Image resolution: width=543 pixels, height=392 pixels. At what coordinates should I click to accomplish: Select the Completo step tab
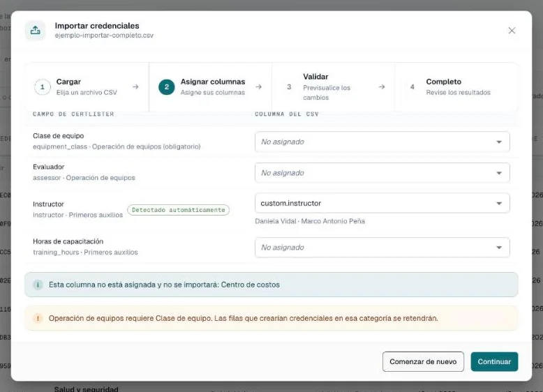pyautogui.click(x=456, y=87)
